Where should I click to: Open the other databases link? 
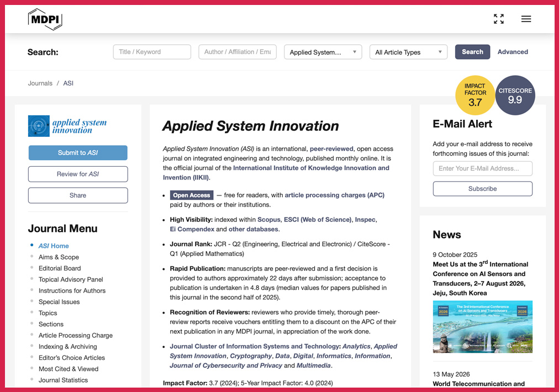coord(253,230)
